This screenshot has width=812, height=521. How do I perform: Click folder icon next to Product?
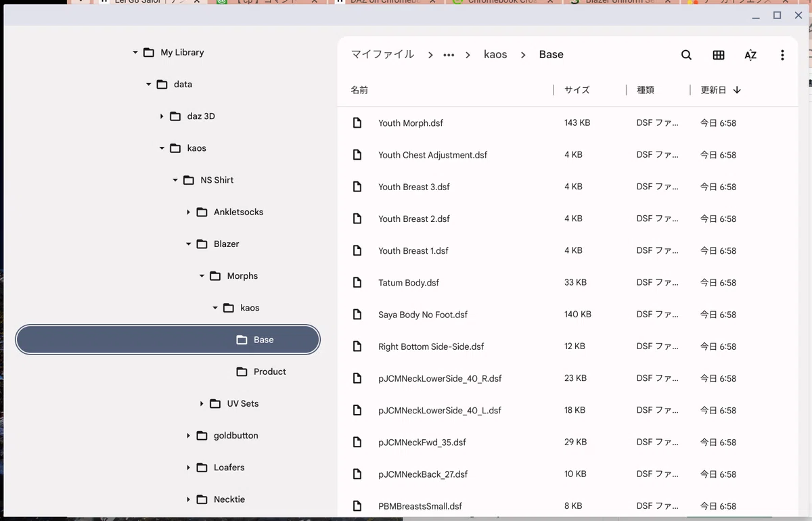pos(242,371)
